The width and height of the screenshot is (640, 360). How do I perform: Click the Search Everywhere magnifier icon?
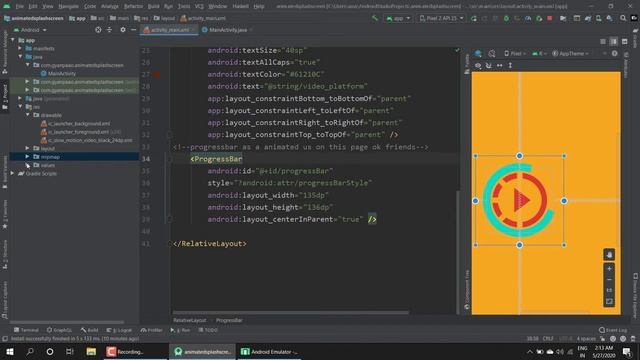coord(623,18)
